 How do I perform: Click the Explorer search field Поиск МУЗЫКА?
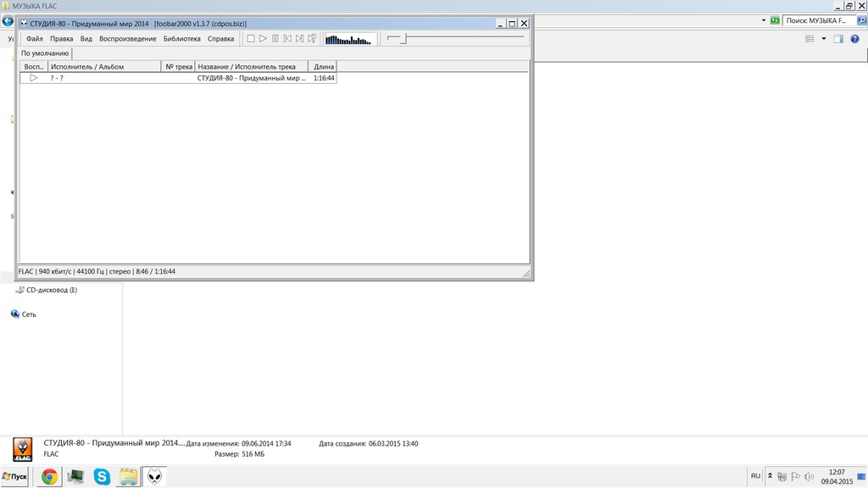[818, 20]
